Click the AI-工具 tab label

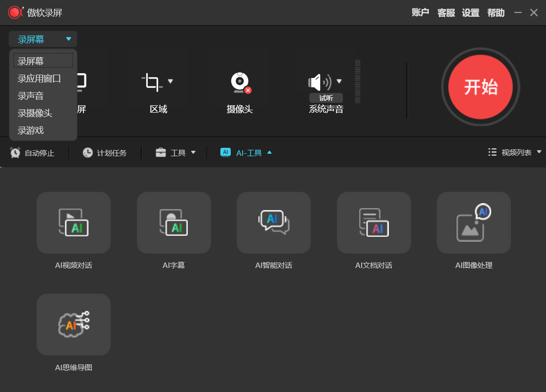pos(249,153)
